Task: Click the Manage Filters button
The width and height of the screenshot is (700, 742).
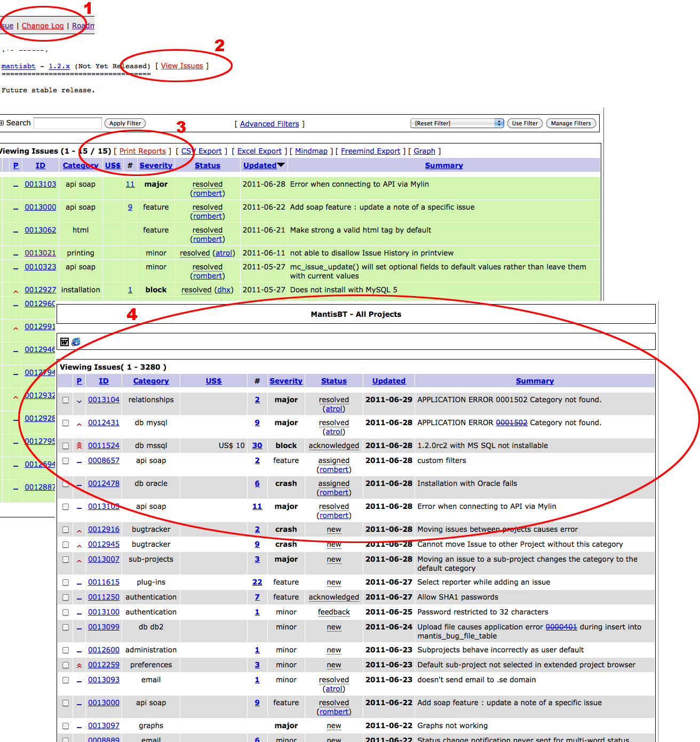Action: [571, 123]
